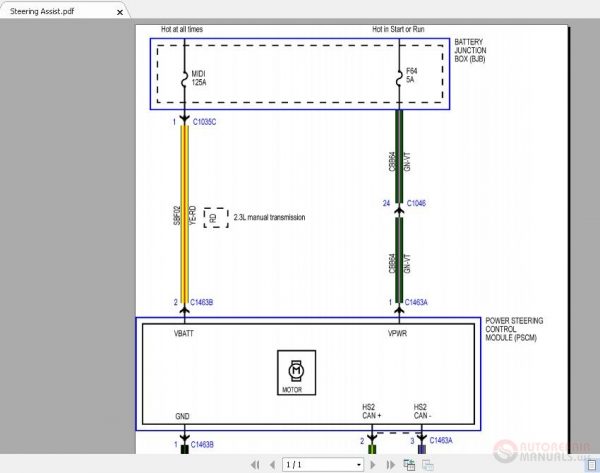This screenshot has height=473, width=600.
Task: Click the 'F64 5A' fuse label
Action: coord(411,75)
